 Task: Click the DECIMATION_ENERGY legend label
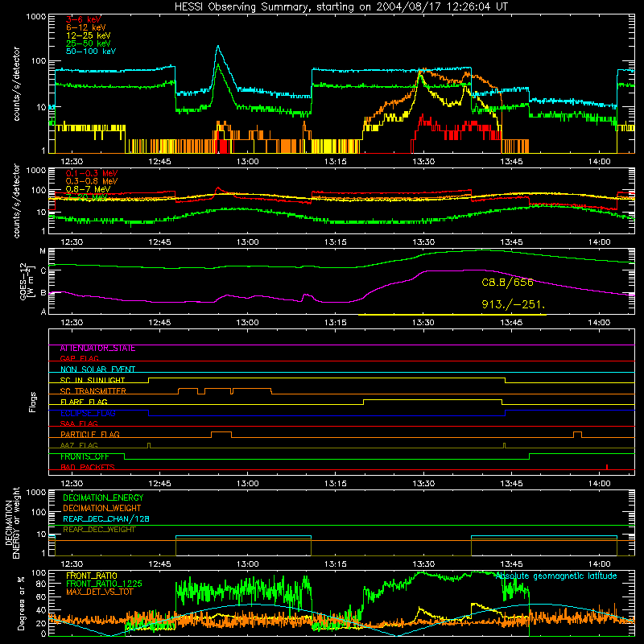(x=103, y=497)
